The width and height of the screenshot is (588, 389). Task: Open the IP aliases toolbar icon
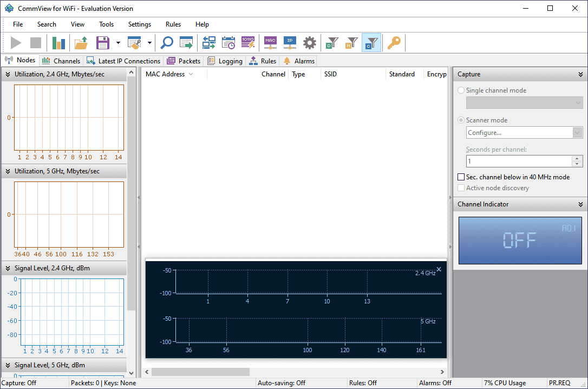pyautogui.click(x=290, y=43)
